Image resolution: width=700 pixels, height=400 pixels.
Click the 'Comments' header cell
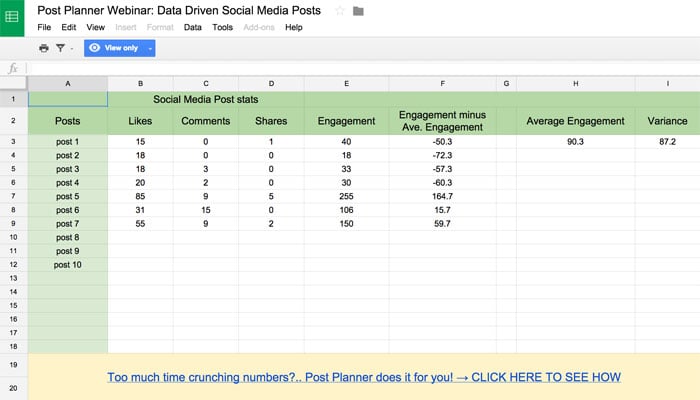coord(206,121)
